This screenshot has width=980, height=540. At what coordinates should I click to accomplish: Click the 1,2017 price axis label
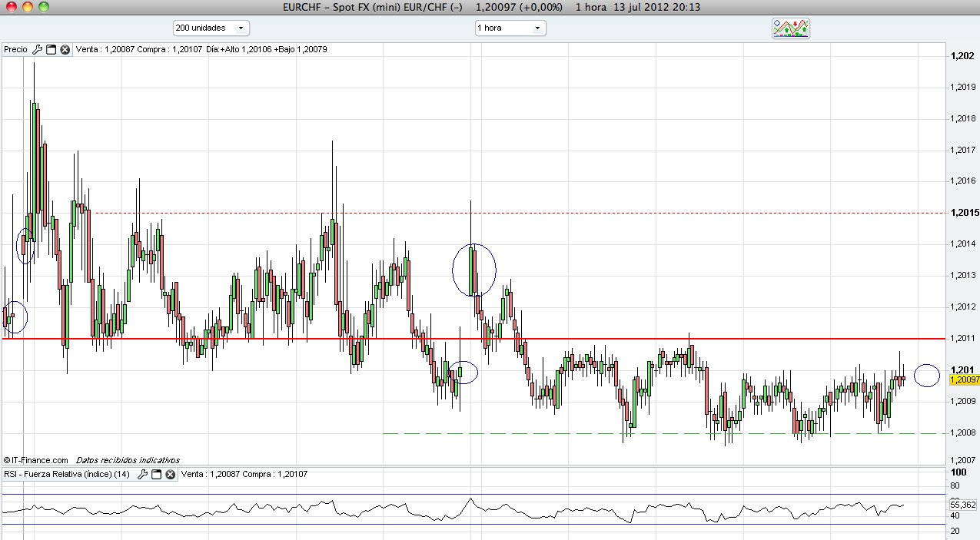(x=963, y=150)
